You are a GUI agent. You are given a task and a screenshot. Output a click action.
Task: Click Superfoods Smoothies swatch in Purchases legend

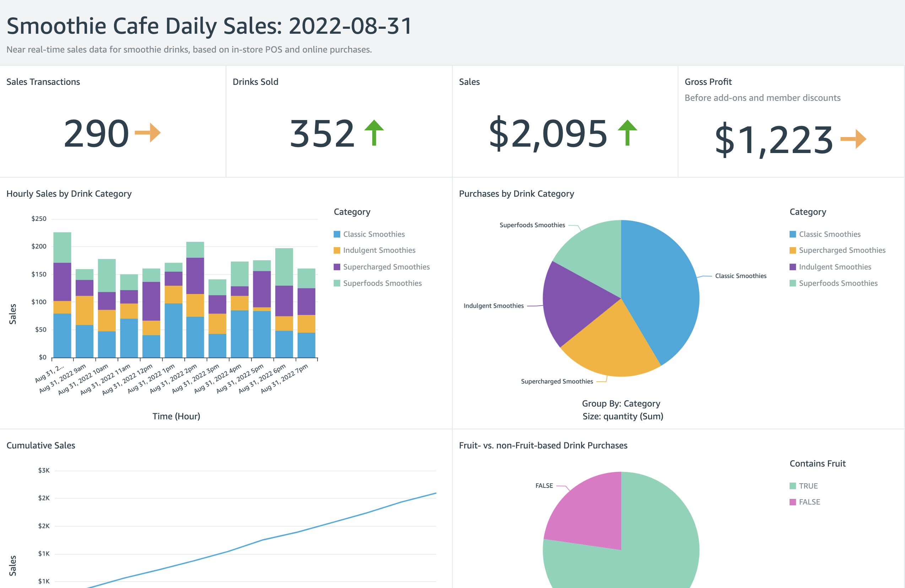[x=793, y=284]
